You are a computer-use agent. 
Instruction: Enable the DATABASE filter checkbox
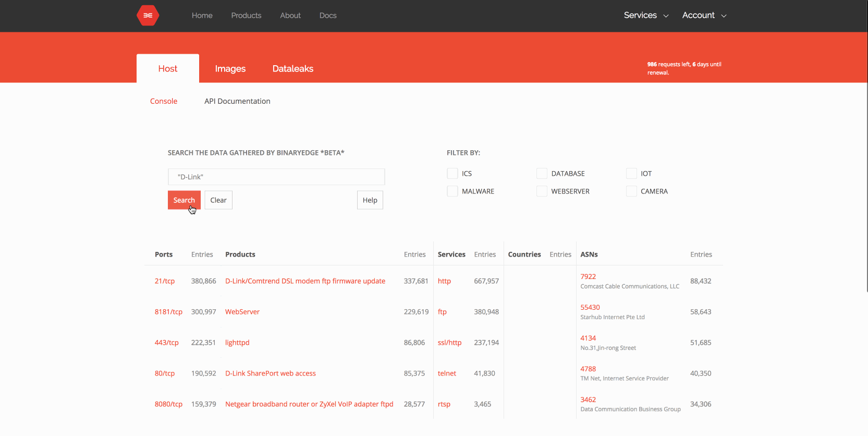click(542, 174)
